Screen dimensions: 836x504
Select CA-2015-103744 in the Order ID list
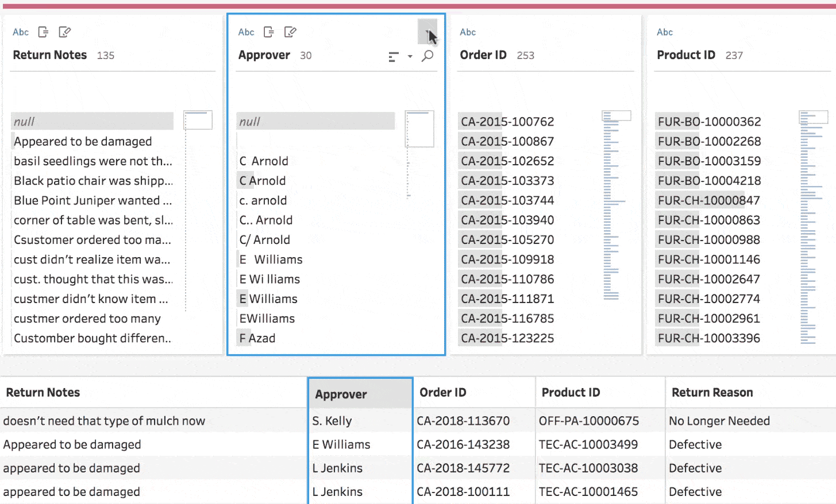(x=507, y=201)
